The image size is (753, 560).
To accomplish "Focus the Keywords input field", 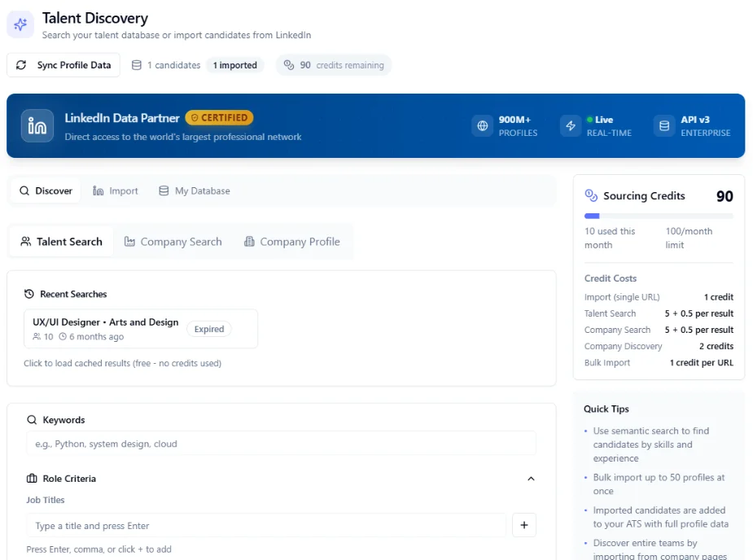I will [x=282, y=444].
